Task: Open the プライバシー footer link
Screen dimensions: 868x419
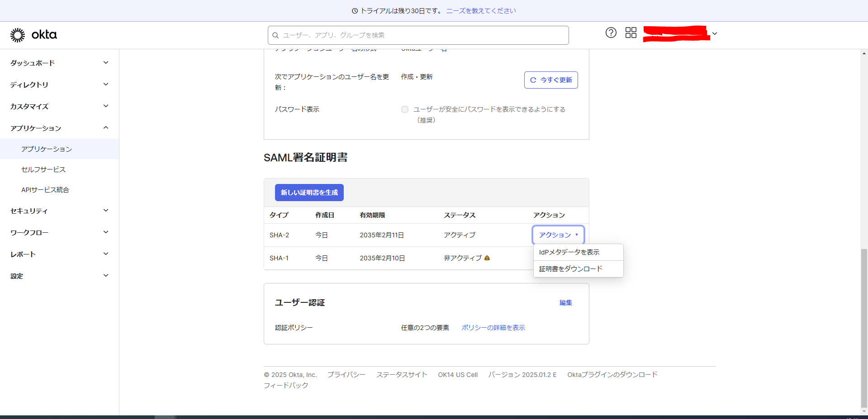Action: tap(346, 375)
